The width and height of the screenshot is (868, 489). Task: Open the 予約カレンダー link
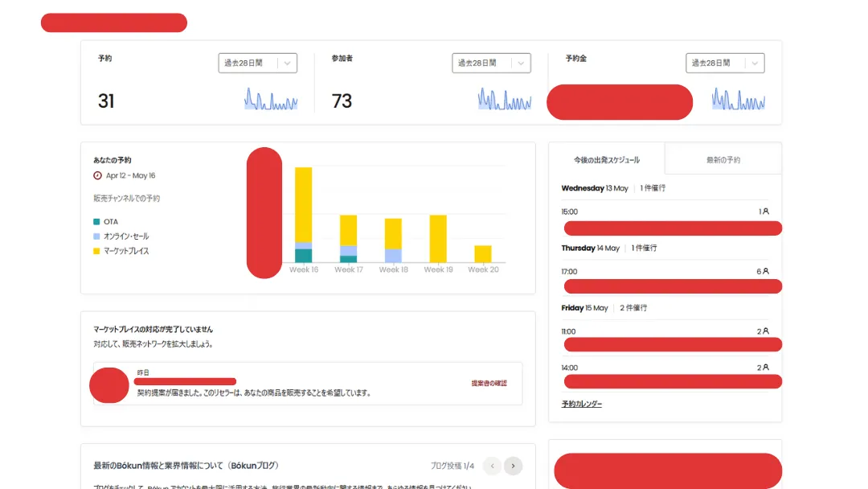click(582, 404)
